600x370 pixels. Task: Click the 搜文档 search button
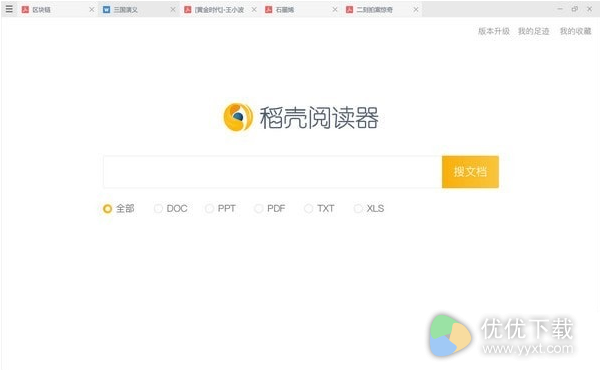click(x=470, y=172)
